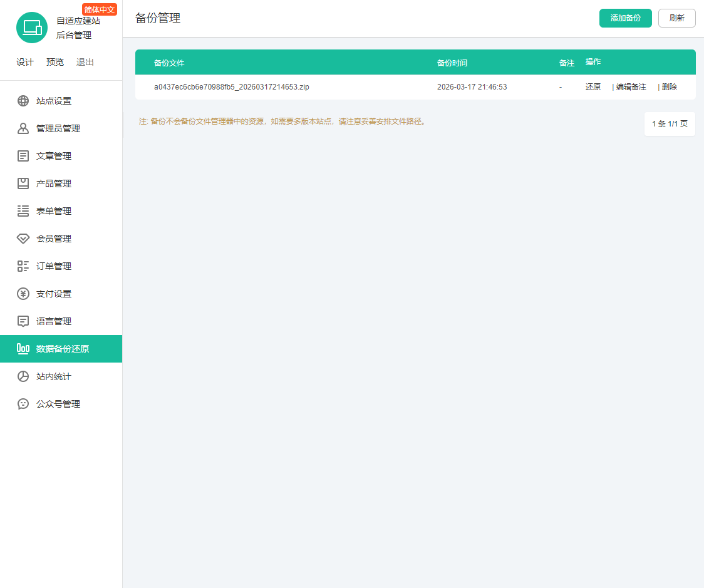The width and height of the screenshot is (704, 588).
Task: Click the member management diamond icon
Action: click(x=23, y=239)
